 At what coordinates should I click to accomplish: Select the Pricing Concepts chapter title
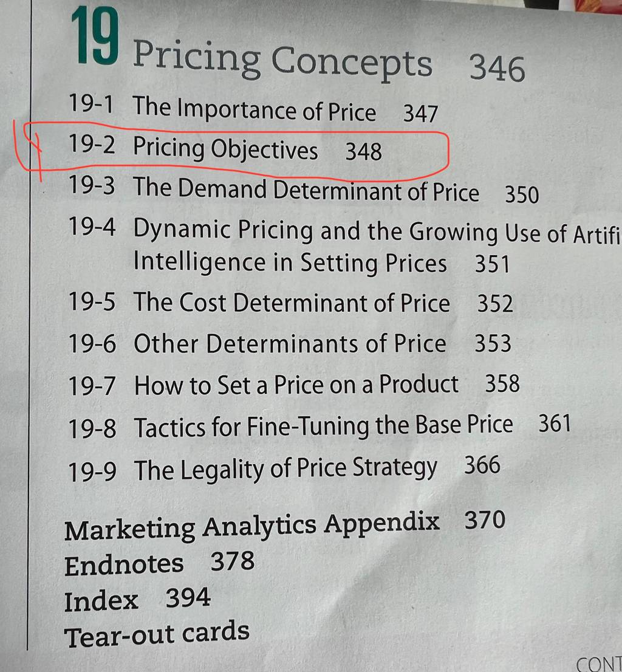point(282,60)
